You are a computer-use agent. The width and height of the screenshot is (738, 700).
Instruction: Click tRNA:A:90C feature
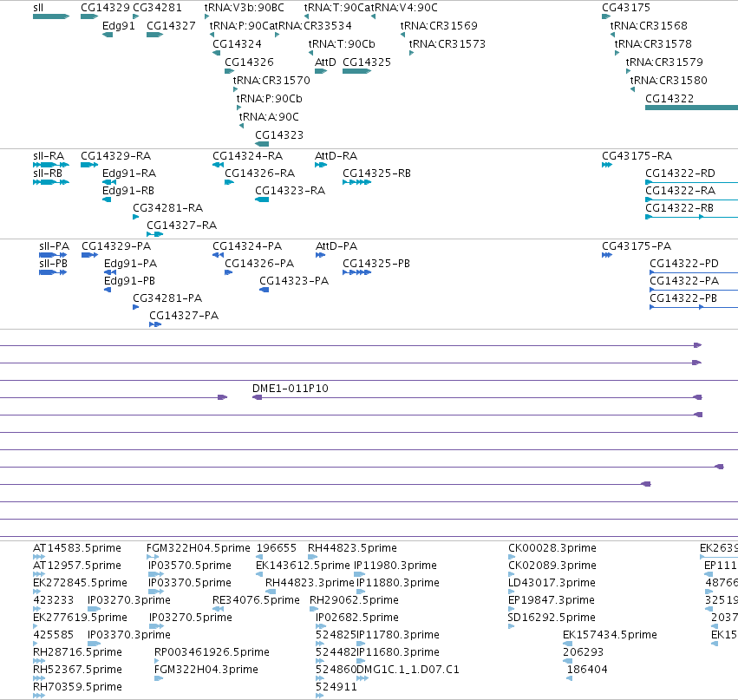241,126
